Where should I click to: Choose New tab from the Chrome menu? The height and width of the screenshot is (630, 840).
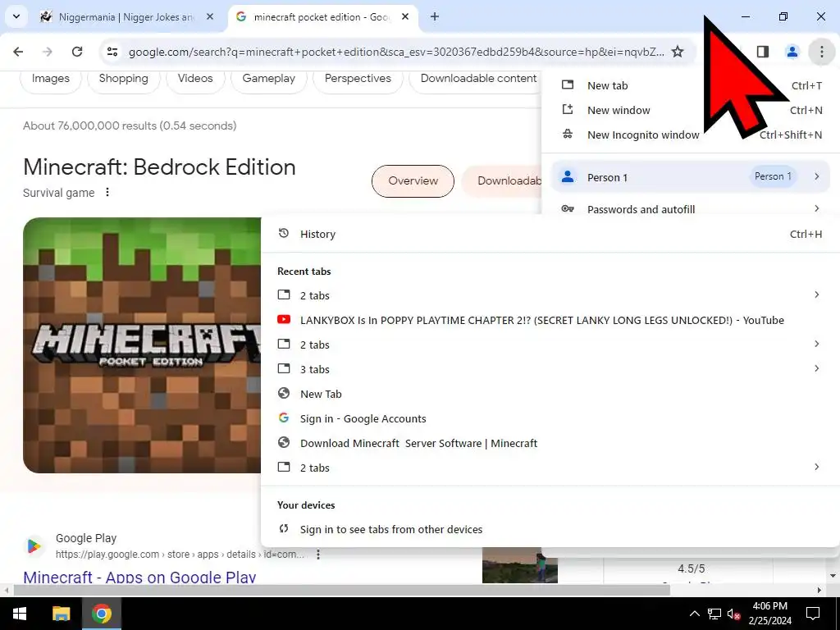[x=691, y=85]
